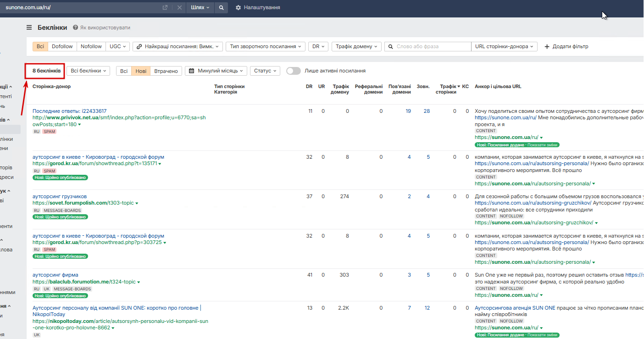Open URL in new tab icon
The height and width of the screenshot is (339, 644).
point(165,8)
